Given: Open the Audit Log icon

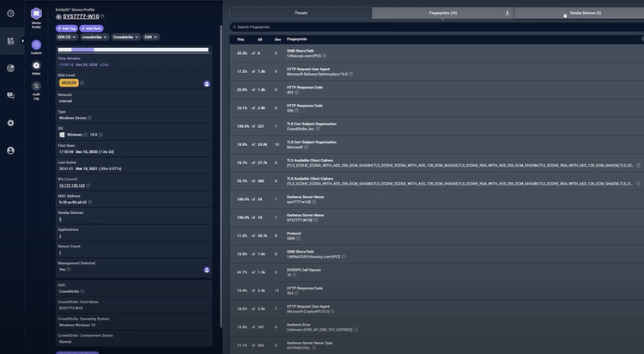Looking at the screenshot, I should (x=36, y=86).
